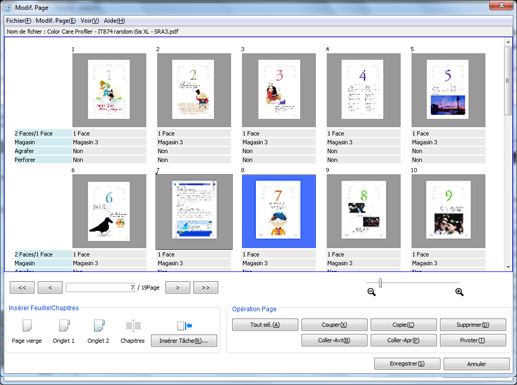Go to the previous page with <
Image resolution: width=517 pixels, height=385 pixels.
(50, 288)
